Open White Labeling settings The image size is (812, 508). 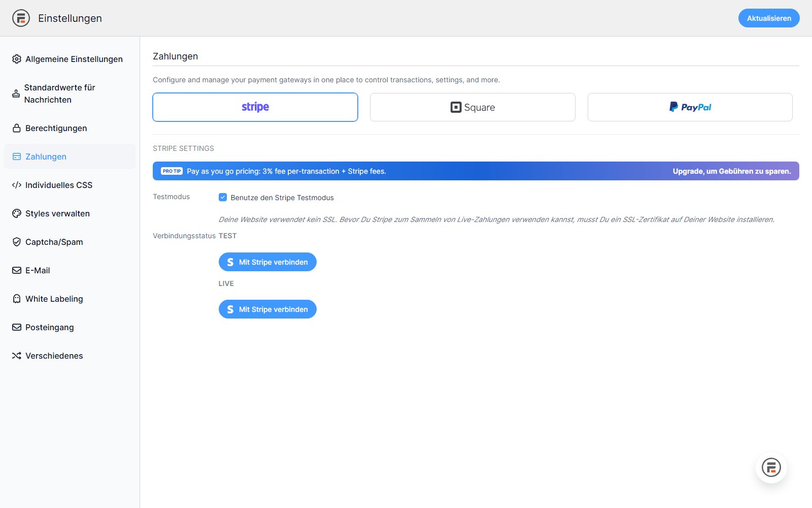[x=70, y=299]
